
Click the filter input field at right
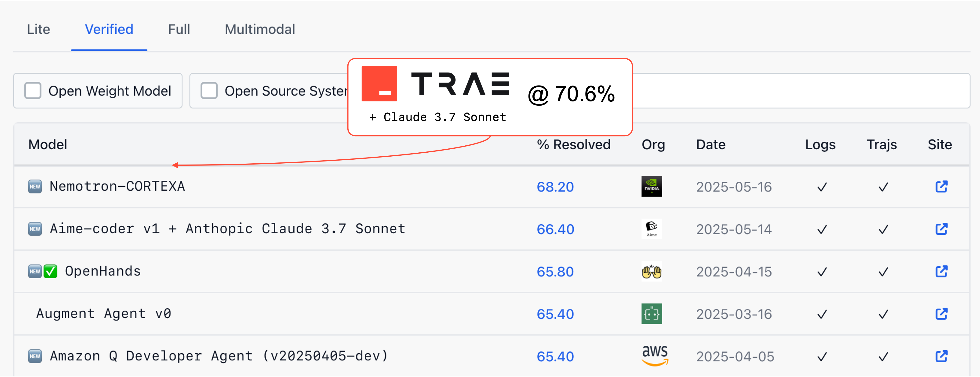799,91
